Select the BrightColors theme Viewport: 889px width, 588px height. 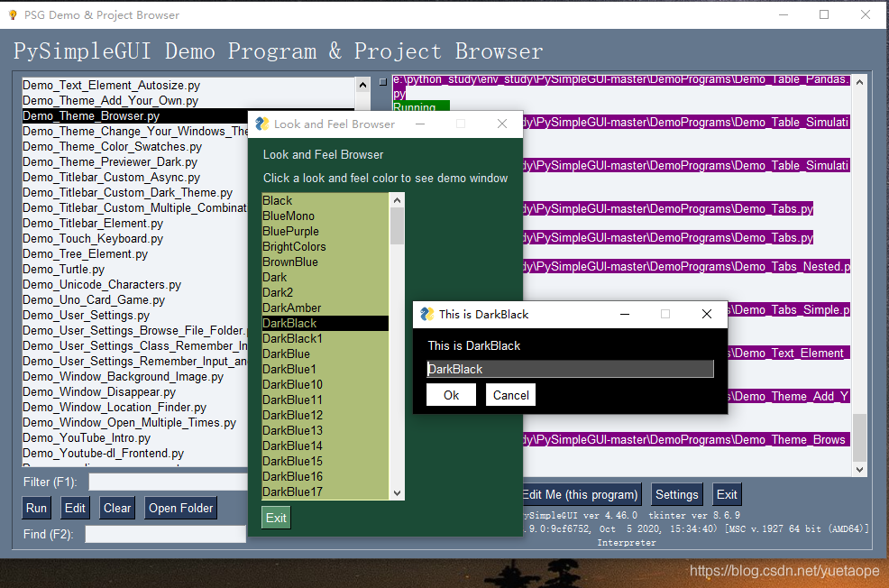pyautogui.click(x=325, y=247)
